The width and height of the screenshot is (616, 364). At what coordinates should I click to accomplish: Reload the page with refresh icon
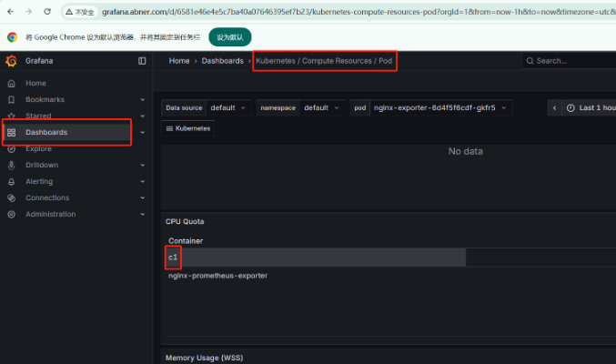pos(47,12)
